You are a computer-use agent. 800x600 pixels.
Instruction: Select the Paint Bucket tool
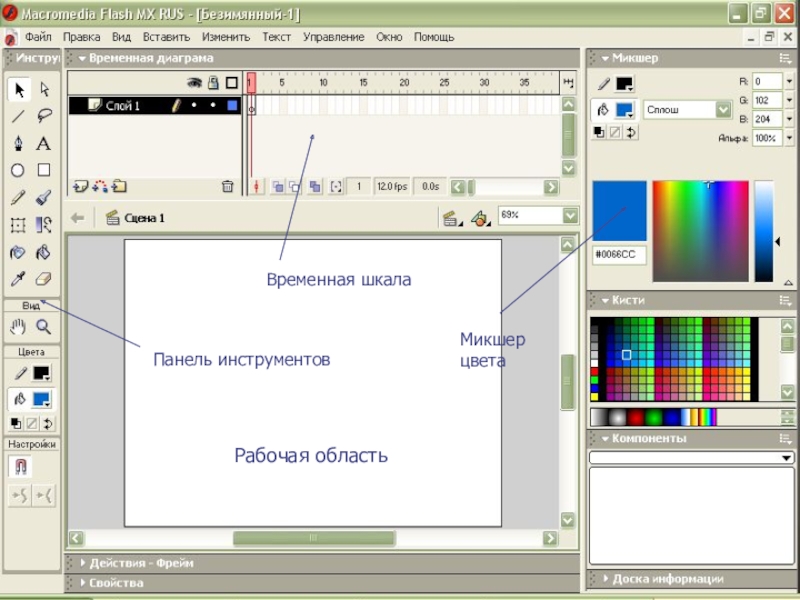44,252
